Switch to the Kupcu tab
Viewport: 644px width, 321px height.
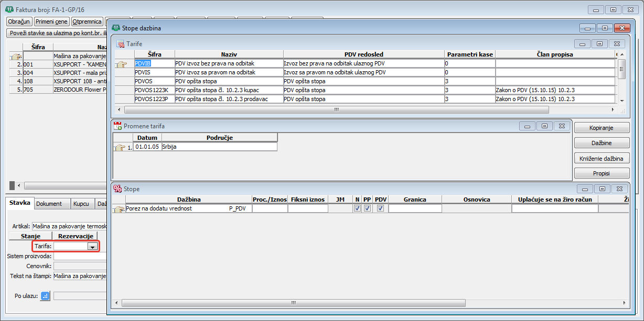[81, 204]
